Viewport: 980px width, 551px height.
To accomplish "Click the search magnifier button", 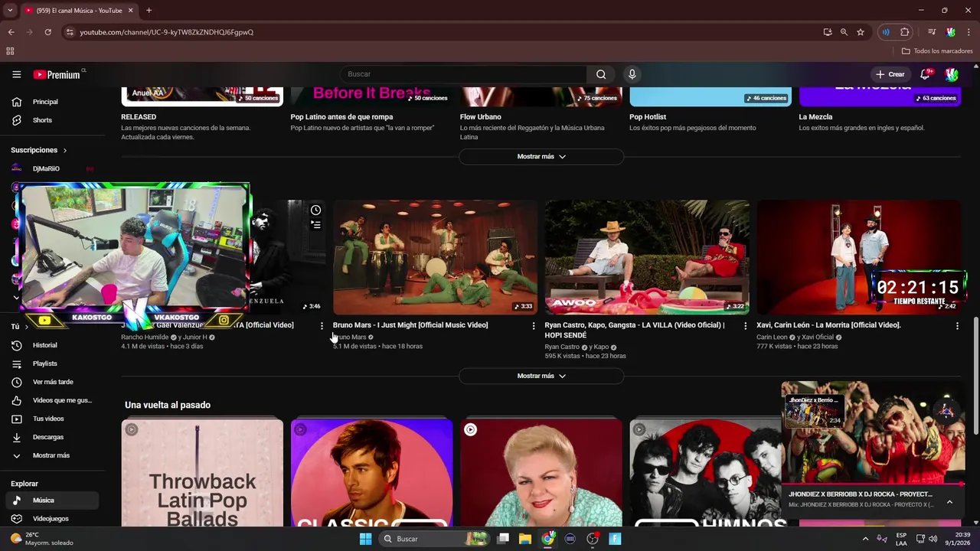I will click(x=601, y=74).
